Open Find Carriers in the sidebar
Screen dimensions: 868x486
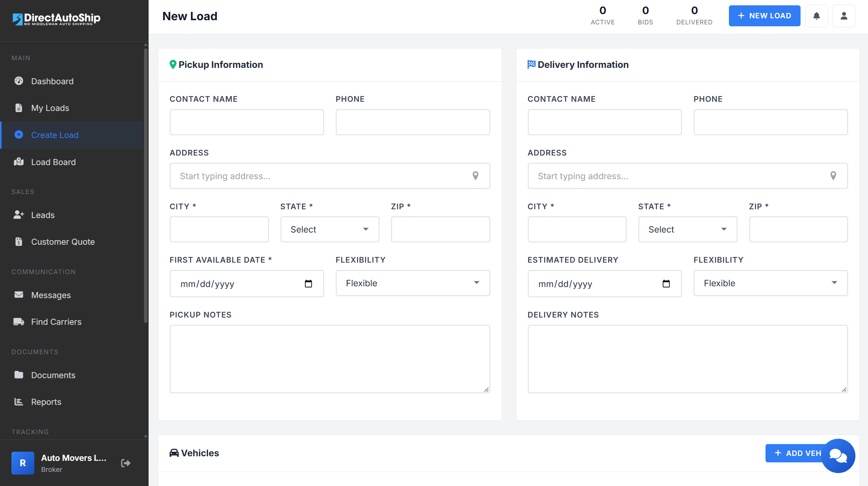pos(72,322)
